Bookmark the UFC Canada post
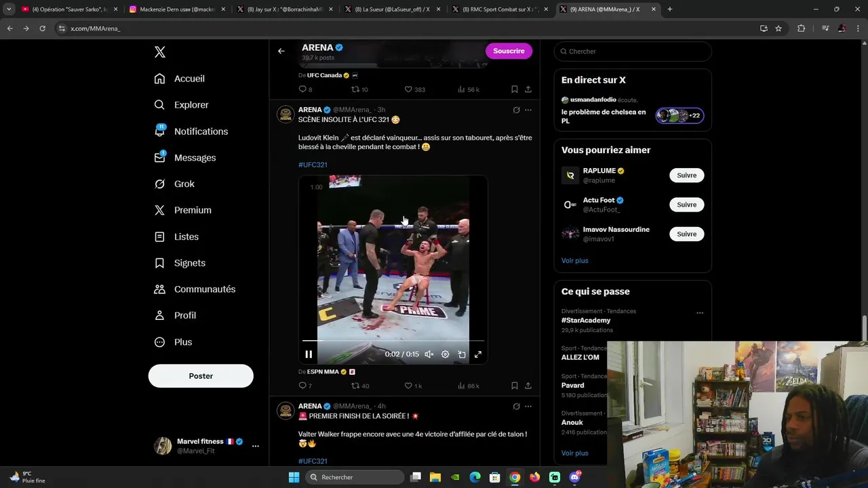The image size is (868, 488). 514,89
